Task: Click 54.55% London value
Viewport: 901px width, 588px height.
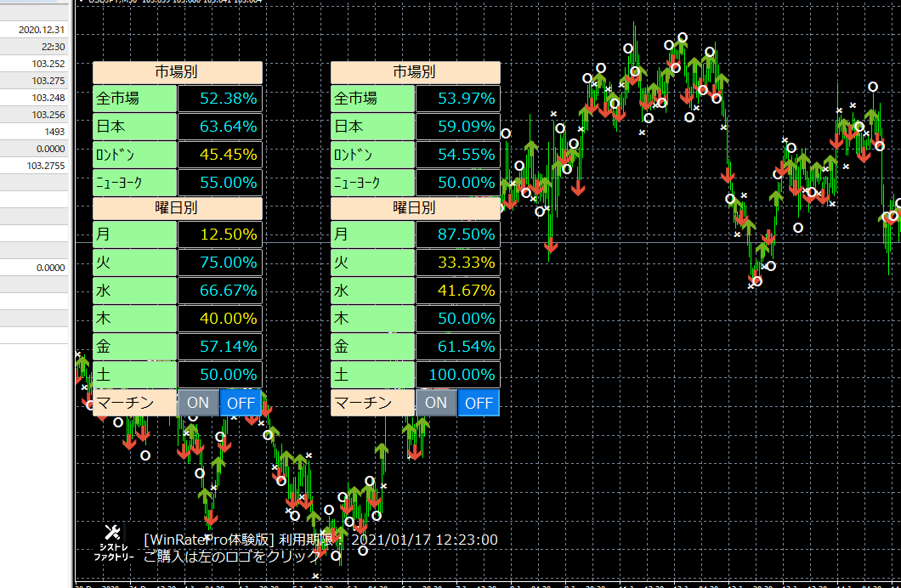Action: (x=458, y=155)
